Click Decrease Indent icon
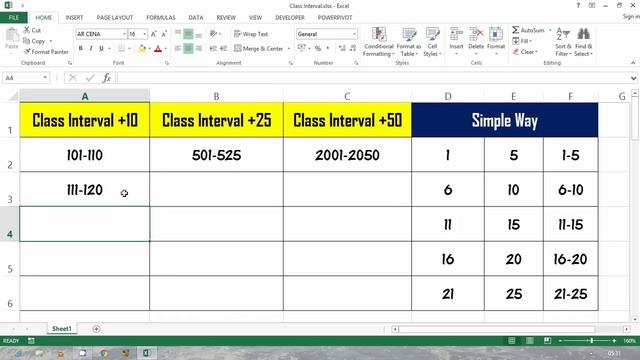Viewport: 640px width, 360px height. [213, 49]
